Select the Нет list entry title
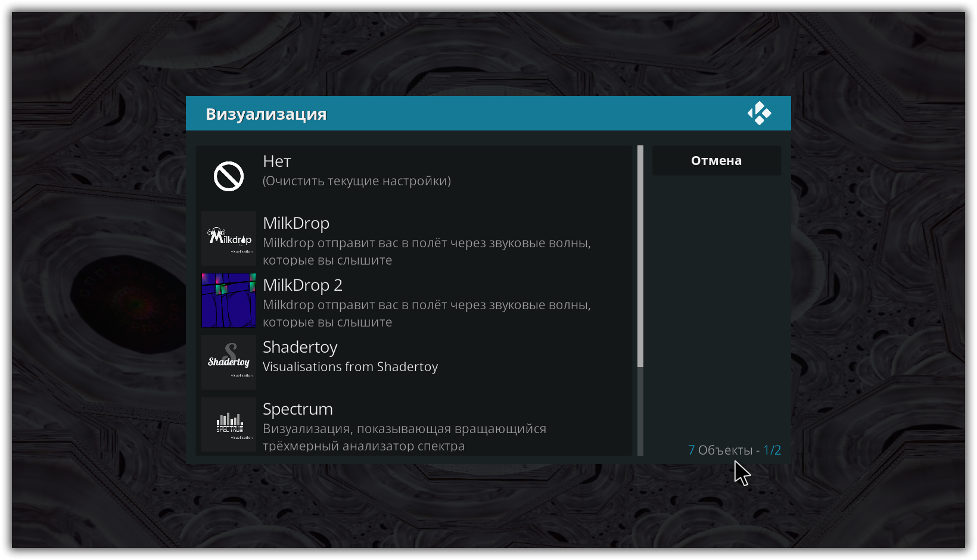 tap(277, 161)
